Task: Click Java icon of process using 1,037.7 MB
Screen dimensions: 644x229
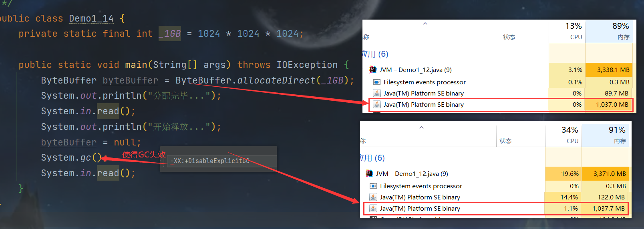Action: click(x=373, y=208)
